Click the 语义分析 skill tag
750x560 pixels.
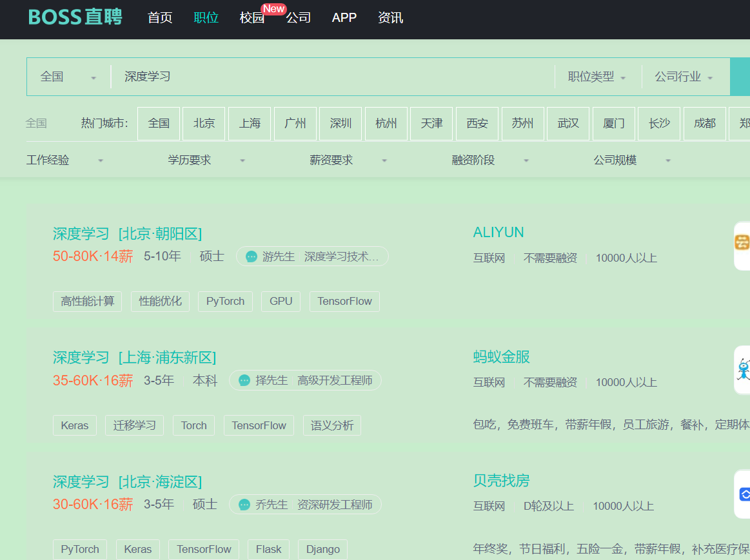point(332,425)
